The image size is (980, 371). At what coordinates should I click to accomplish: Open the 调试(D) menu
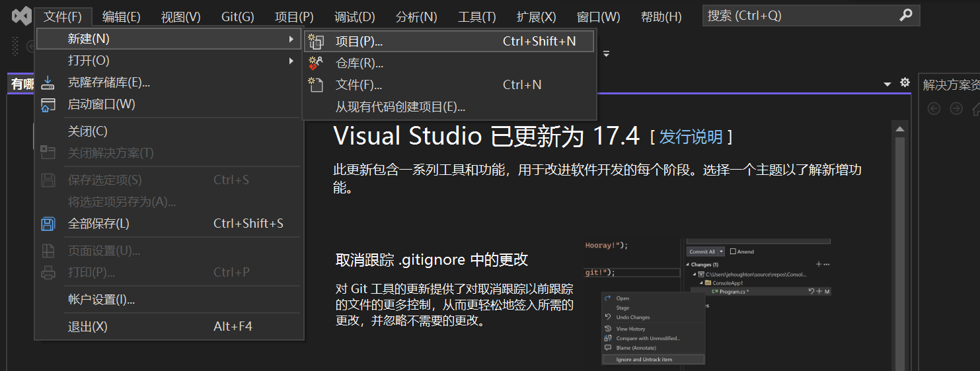coord(354,17)
